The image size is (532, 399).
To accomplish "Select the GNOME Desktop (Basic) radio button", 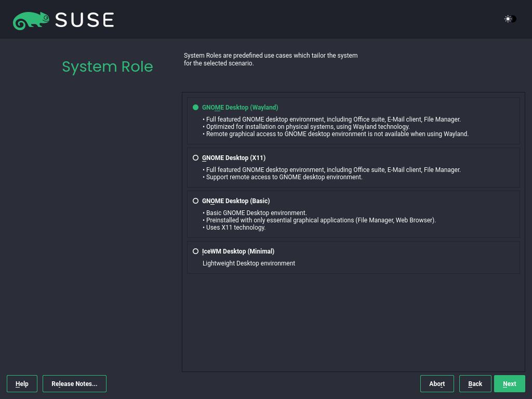I will [x=195, y=201].
